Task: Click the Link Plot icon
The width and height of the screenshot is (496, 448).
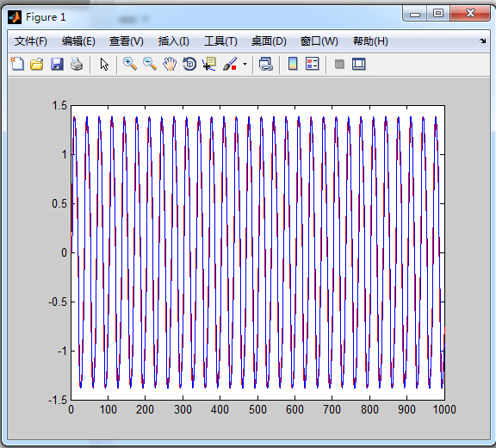Action: (x=266, y=64)
